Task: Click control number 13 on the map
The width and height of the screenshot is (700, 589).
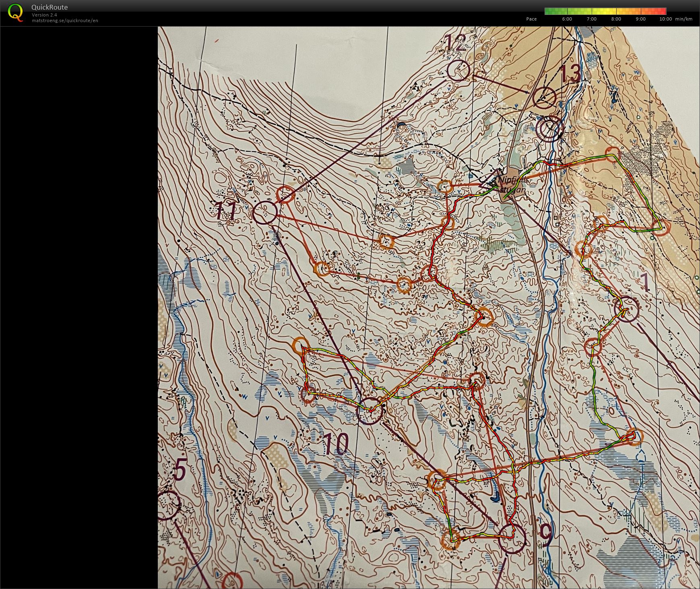Action: [x=571, y=74]
